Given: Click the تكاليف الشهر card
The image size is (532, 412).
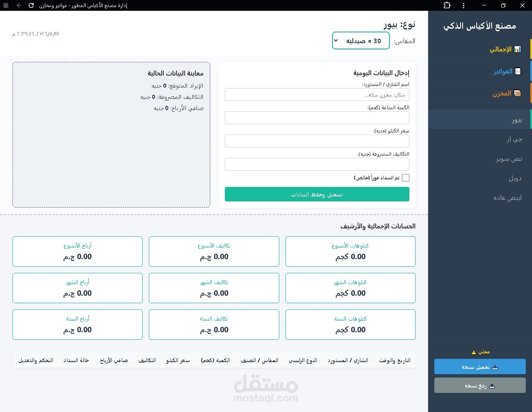Looking at the screenshot, I should pos(214,288).
